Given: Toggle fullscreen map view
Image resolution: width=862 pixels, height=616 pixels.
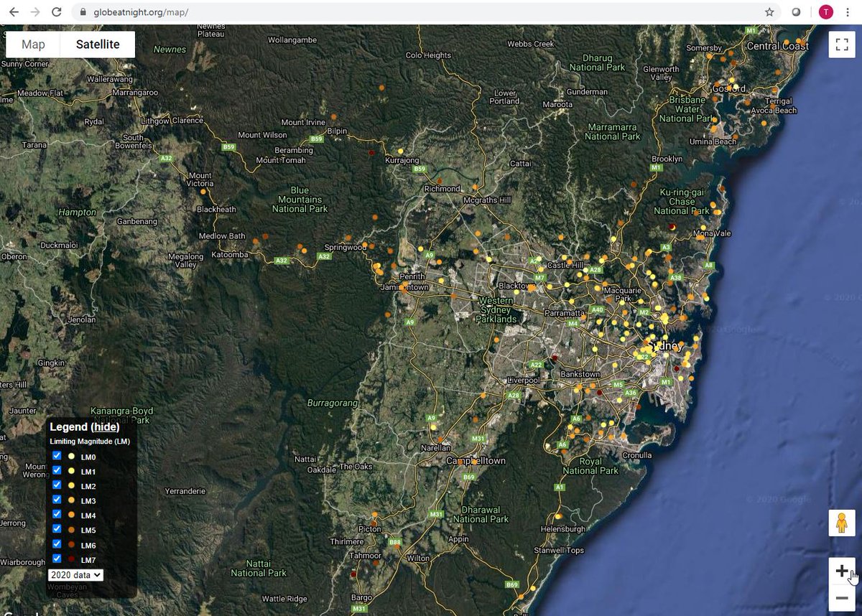Looking at the screenshot, I should pos(842,45).
